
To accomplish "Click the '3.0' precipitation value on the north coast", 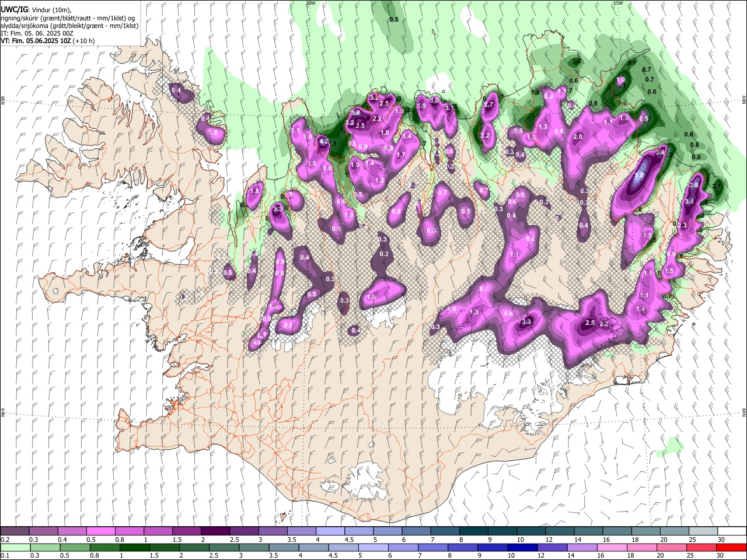I will [x=434, y=100].
